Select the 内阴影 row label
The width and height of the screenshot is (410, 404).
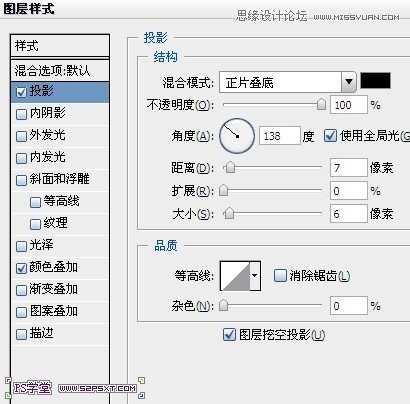pyautogui.click(x=47, y=113)
